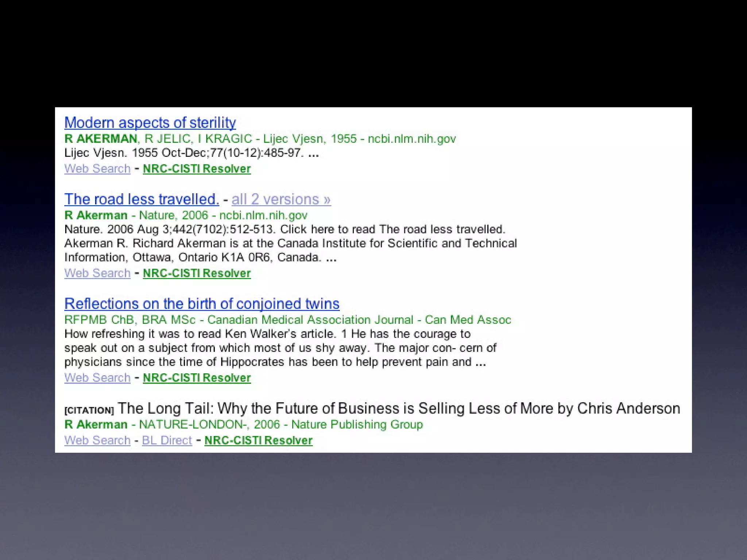Viewport: 747px width, 560px height.
Task: Open NRC-CISTI Resolver next to BL Direct
Action: click(258, 440)
